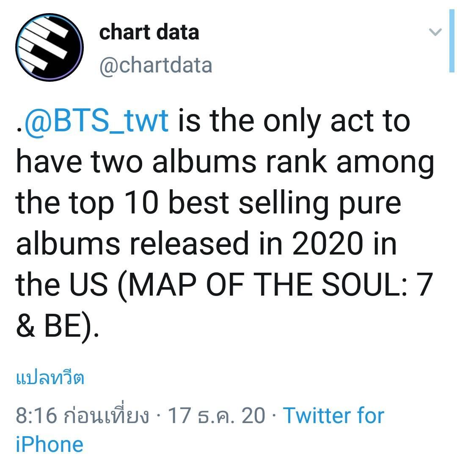The image size is (457, 476).
Task: Click the word iPhone in the source link
Action: [50, 444]
